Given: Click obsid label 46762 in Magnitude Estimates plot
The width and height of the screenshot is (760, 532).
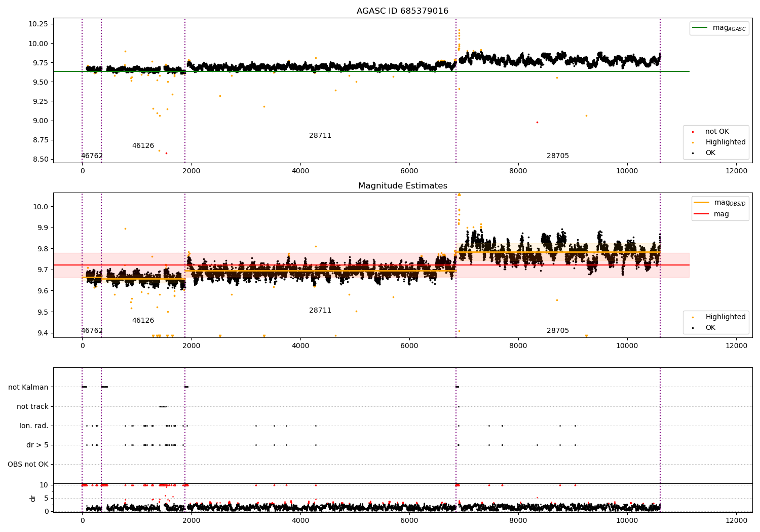Looking at the screenshot, I should coord(92,331).
